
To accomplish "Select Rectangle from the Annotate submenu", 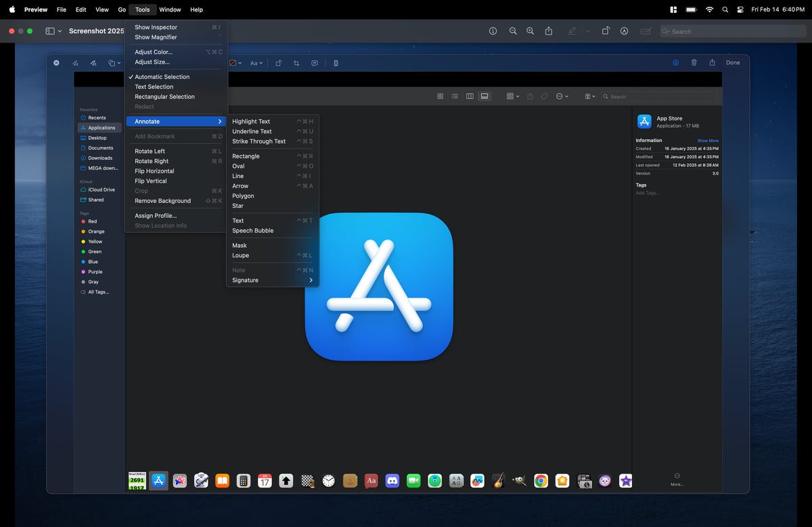I will 273,156.
